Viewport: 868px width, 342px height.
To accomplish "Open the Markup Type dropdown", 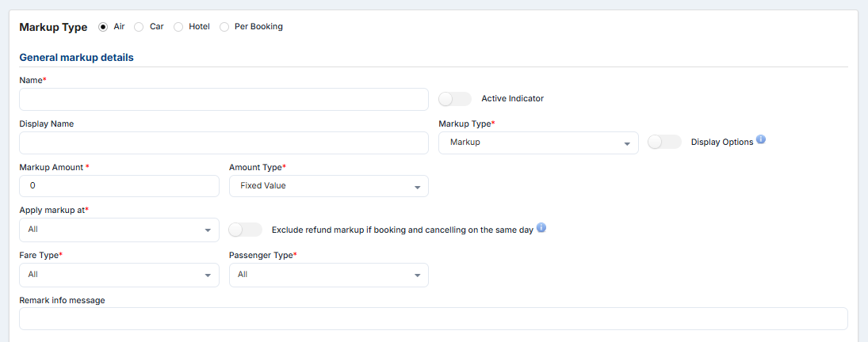I will coord(538,142).
